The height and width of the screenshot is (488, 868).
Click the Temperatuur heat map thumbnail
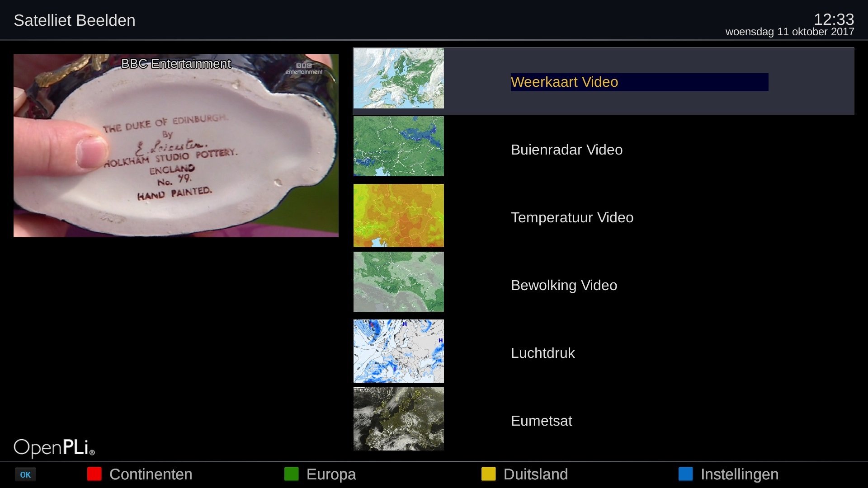(x=398, y=215)
